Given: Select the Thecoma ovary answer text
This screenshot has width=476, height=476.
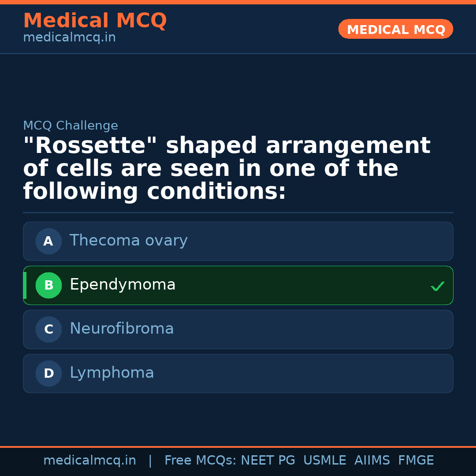Looking at the screenshot, I should 128,241.
